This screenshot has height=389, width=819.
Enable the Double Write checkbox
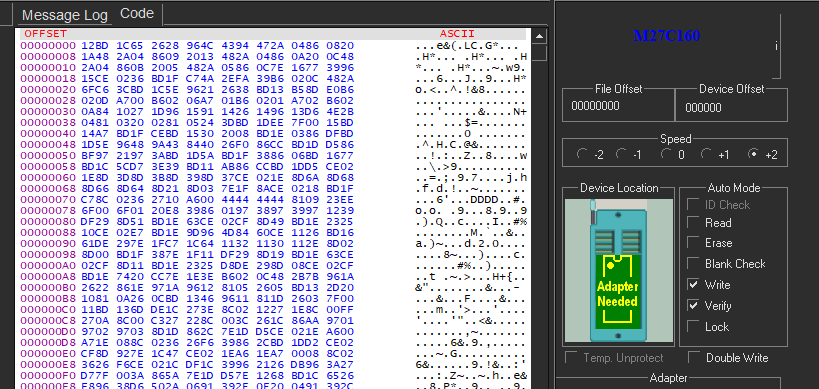click(694, 358)
